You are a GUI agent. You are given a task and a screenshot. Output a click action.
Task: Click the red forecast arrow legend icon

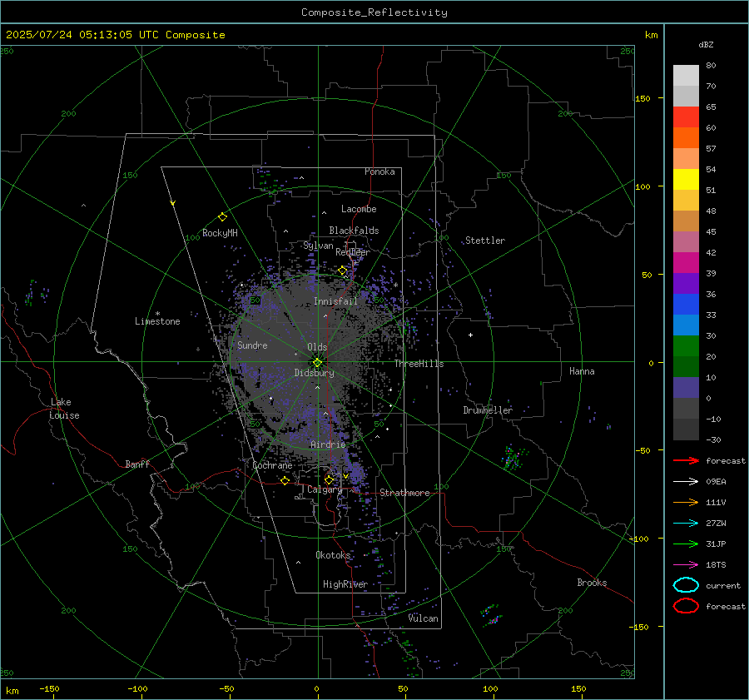tap(686, 460)
